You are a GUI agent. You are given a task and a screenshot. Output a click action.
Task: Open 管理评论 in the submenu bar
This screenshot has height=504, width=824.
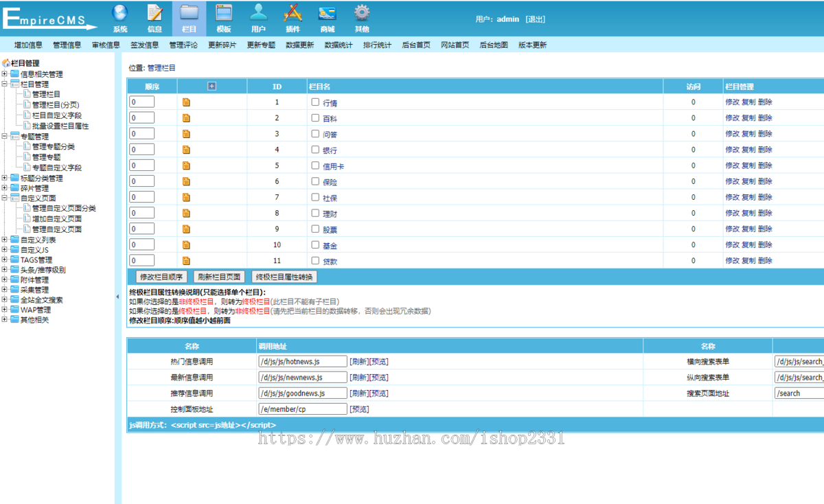[183, 45]
